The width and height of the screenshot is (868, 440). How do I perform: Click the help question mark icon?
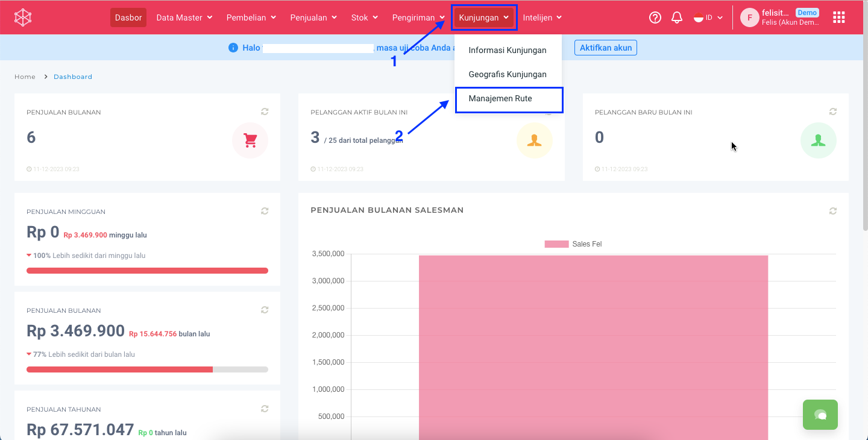655,17
